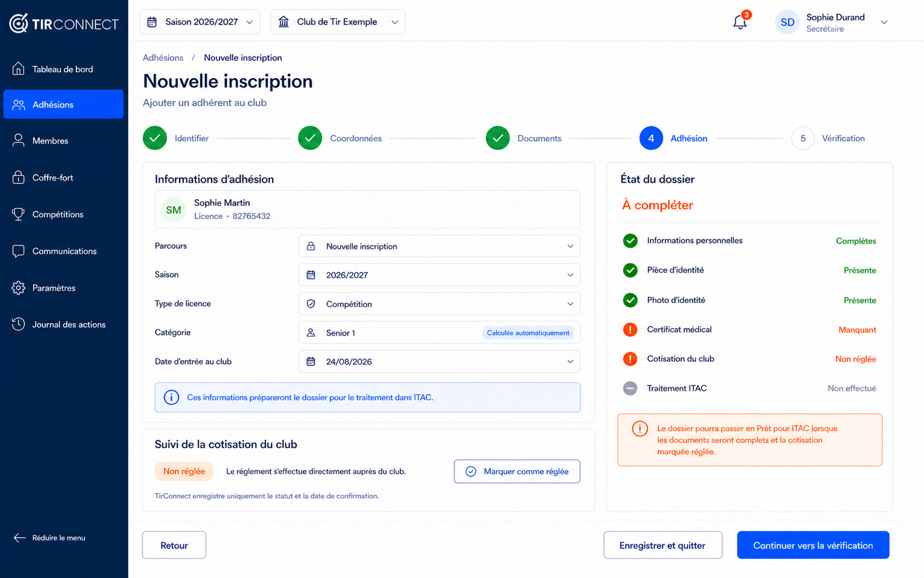The height and width of the screenshot is (578, 924).
Task: Click the Adhésions breadcrumb link
Action: pyautogui.click(x=163, y=58)
